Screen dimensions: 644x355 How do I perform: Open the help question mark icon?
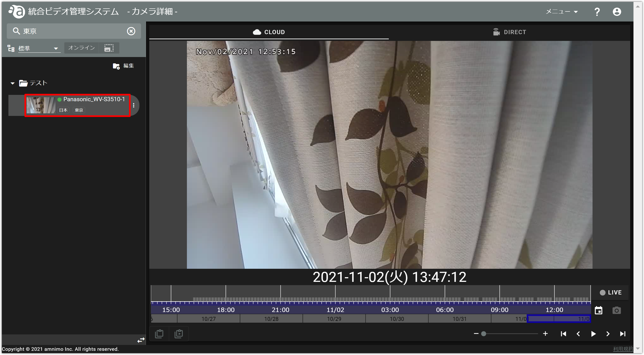[597, 11]
